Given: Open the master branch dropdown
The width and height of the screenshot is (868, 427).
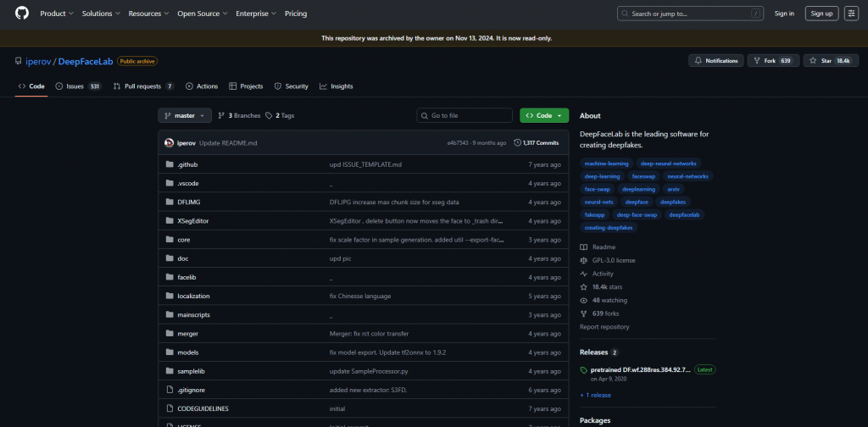Looking at the screenshot, I should click(185, 115).
